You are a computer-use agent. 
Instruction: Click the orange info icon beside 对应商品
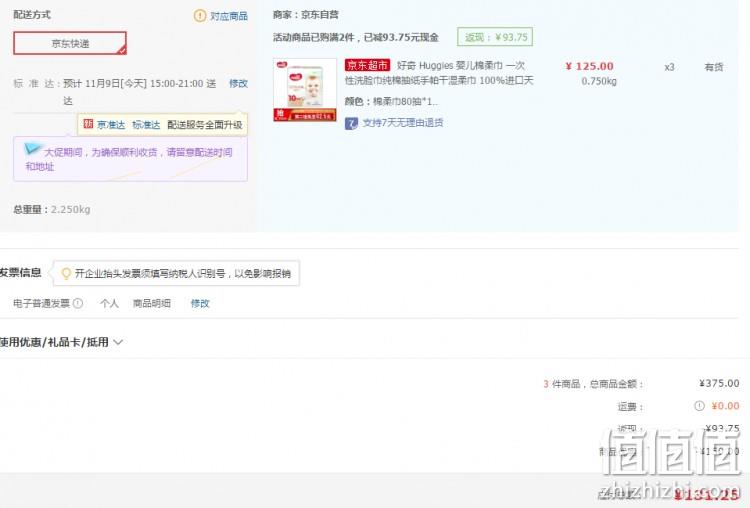pyautogui.click(x=199, y=16)
